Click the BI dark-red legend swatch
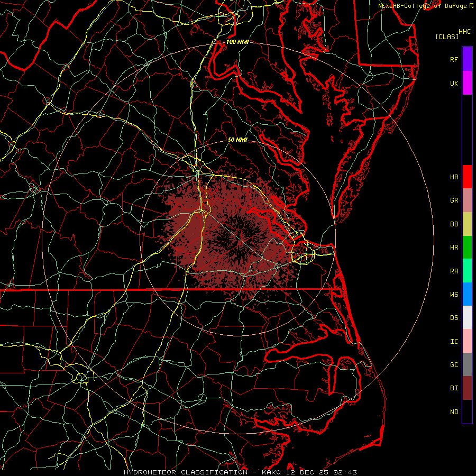The height and width of the screenshot is (476, 476). (467, 388)
